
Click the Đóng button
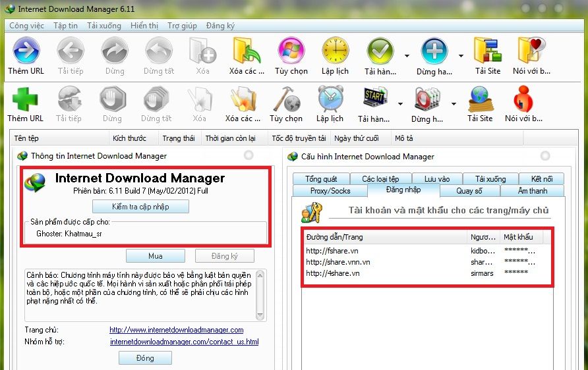click(145, 357)
